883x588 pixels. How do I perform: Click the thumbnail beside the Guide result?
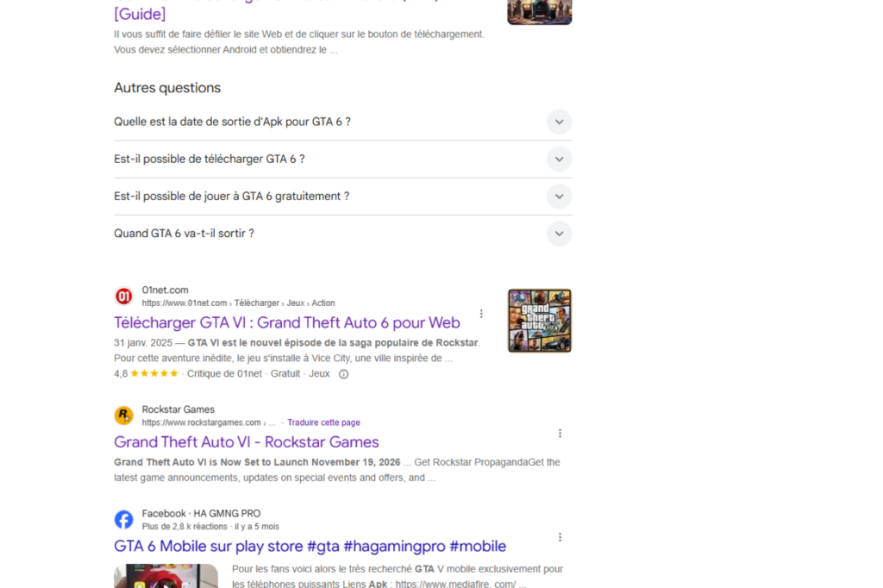[540, 12]
